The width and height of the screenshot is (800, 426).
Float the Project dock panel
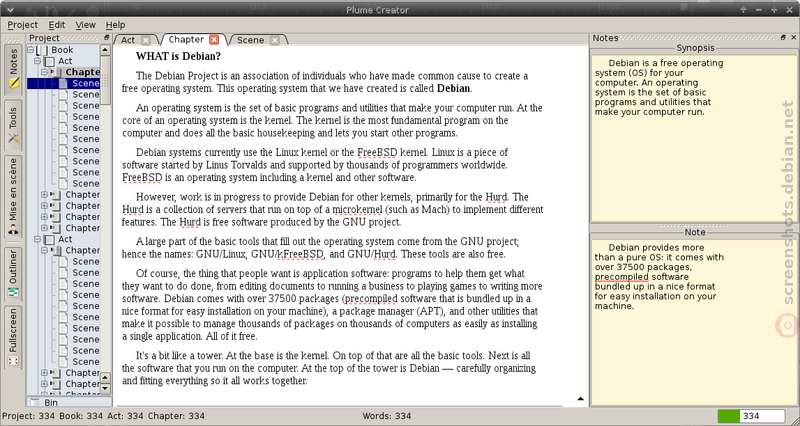(x=106, y=38)
